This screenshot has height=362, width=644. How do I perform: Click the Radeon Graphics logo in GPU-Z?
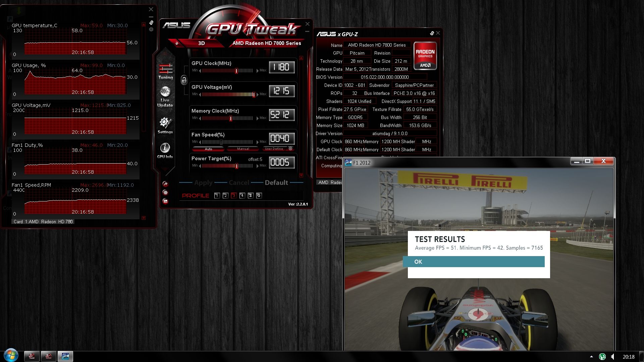click(x=425, y=56)
